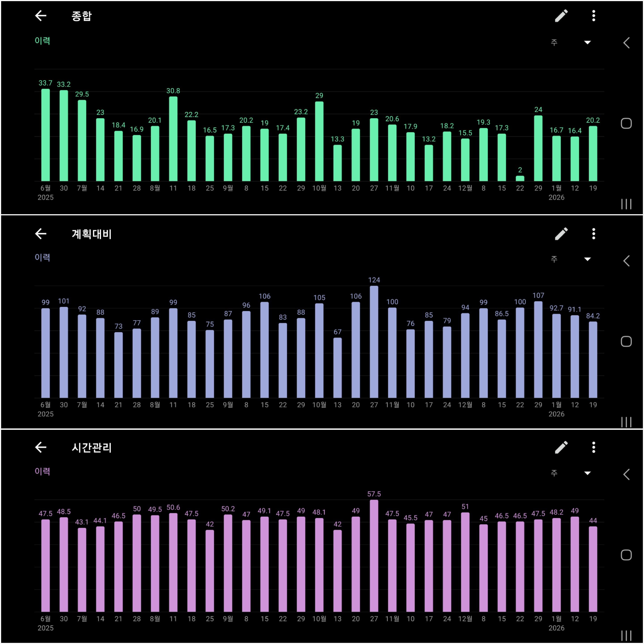Screen dimensions: 644x644
Task: Go back from the 계획대비 screen
Action: [x=41, y=234]
